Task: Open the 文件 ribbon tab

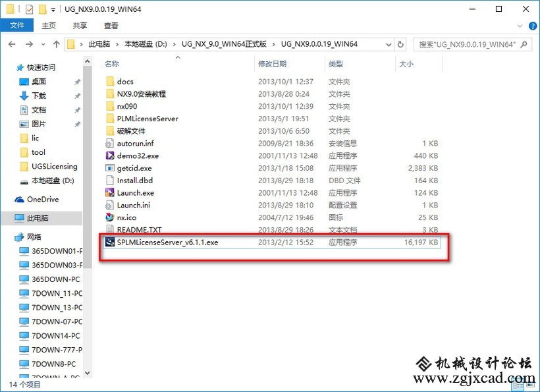Action: pos(17,26)
